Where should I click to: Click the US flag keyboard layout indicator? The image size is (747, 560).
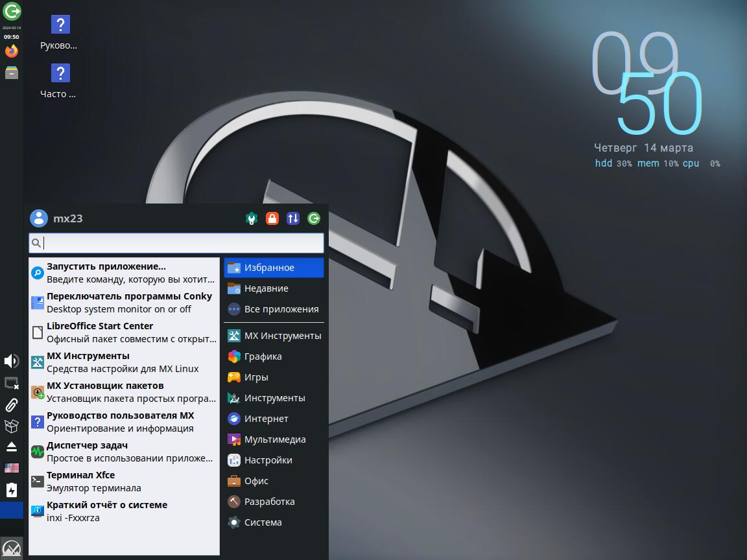[x=12, y=468]
